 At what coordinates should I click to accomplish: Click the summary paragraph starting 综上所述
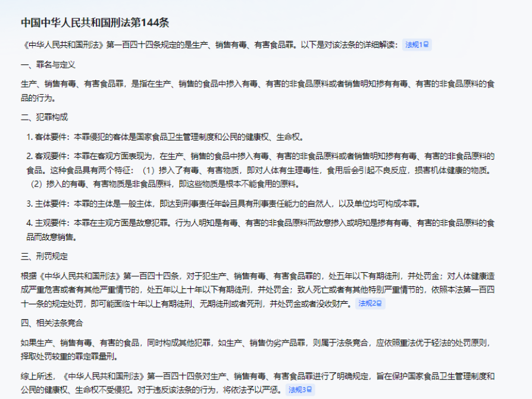pos(258,383)
